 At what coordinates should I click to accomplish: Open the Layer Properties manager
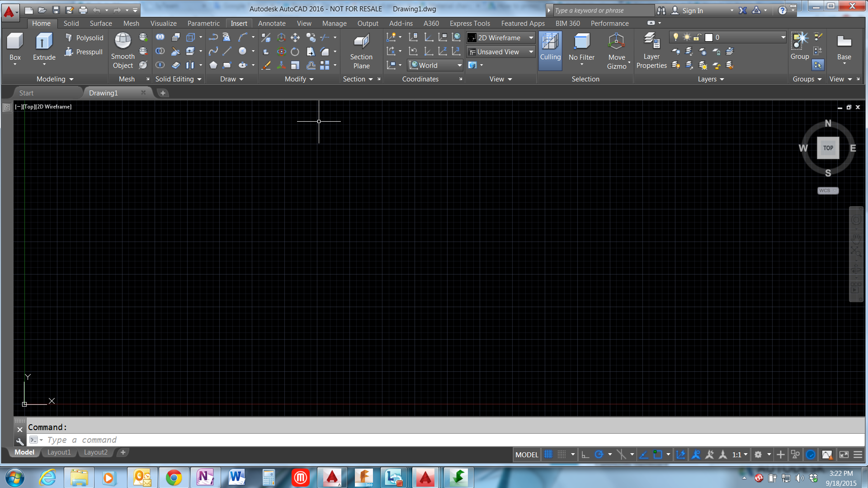(x=651, y=50)
